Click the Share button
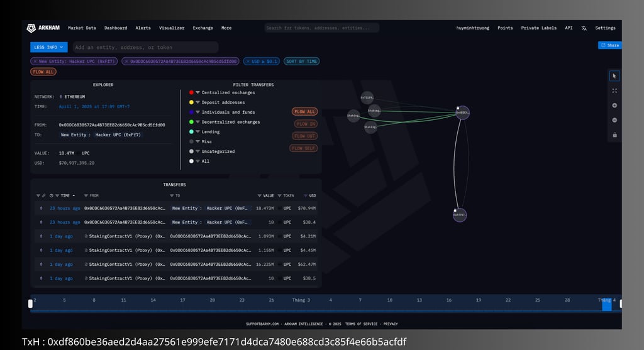 [x=610, y=45]
